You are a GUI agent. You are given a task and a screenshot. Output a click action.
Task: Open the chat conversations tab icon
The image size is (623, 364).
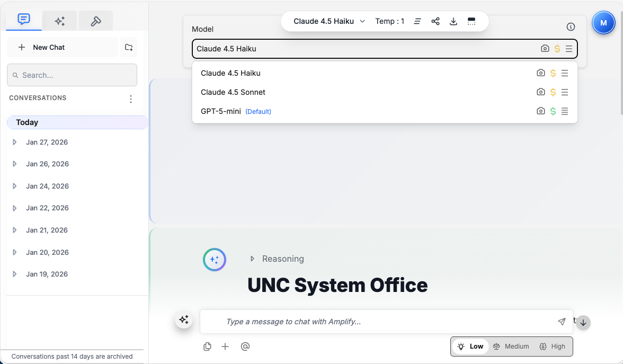pyautogui.click(x=23, y=20)
